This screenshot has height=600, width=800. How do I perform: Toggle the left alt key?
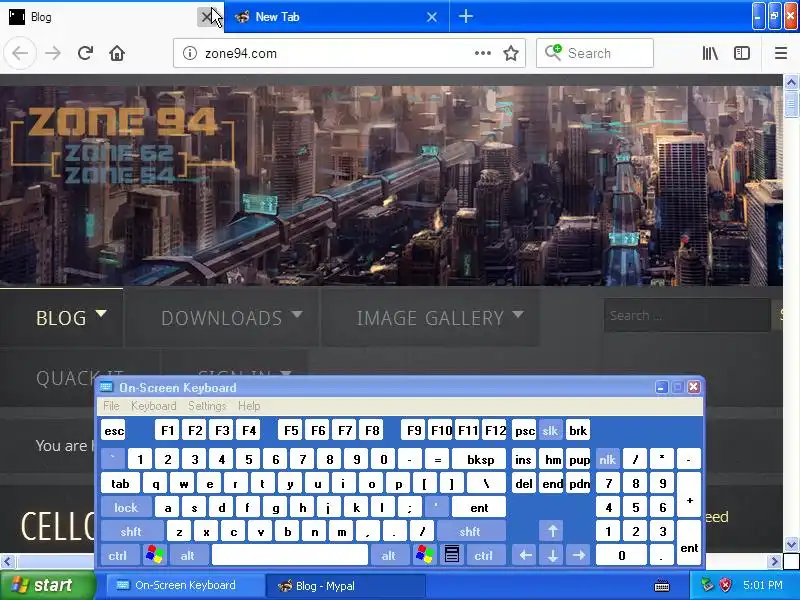[x=189, y=555]
